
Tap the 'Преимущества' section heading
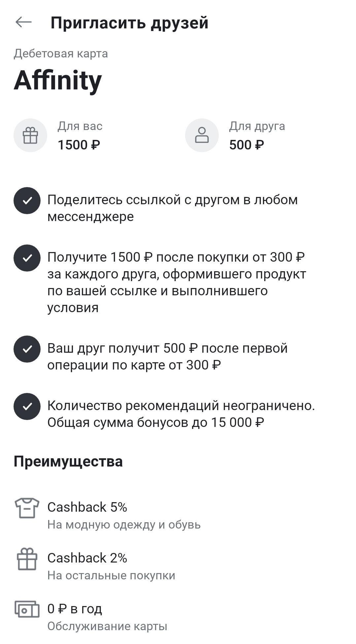[68, 461]
